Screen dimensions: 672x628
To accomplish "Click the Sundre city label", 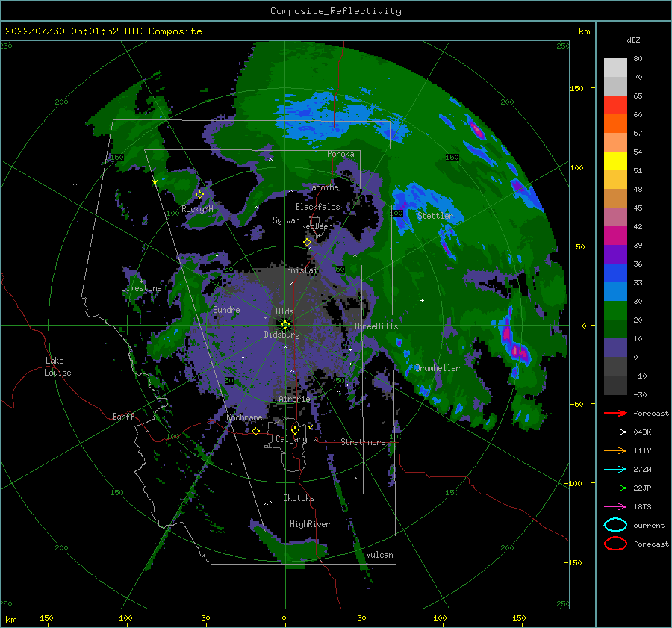I will 226,309.
